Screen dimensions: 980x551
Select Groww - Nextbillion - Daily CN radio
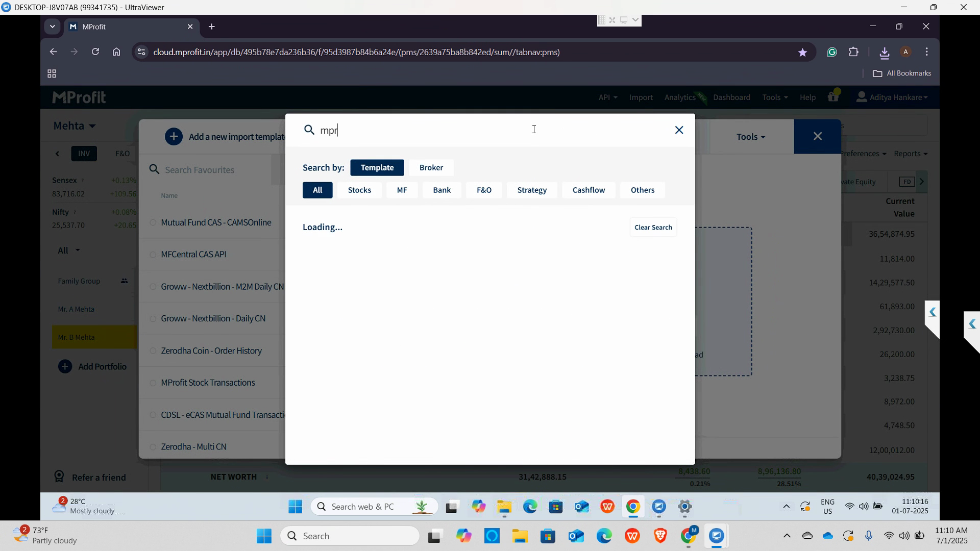coord(153,319)
